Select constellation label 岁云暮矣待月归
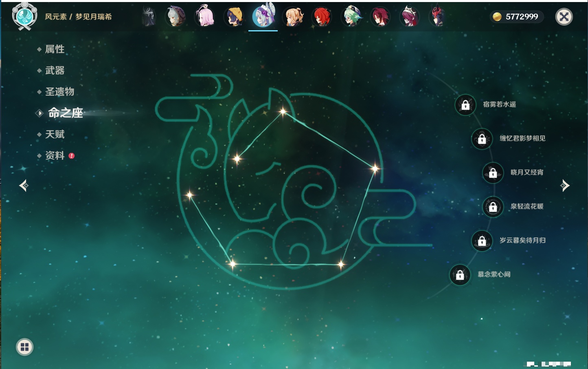This screenshot has height=369, width=588. coord(522,240)
